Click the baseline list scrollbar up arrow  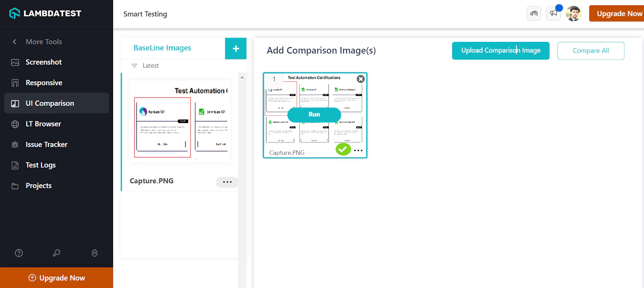[242, 77]
